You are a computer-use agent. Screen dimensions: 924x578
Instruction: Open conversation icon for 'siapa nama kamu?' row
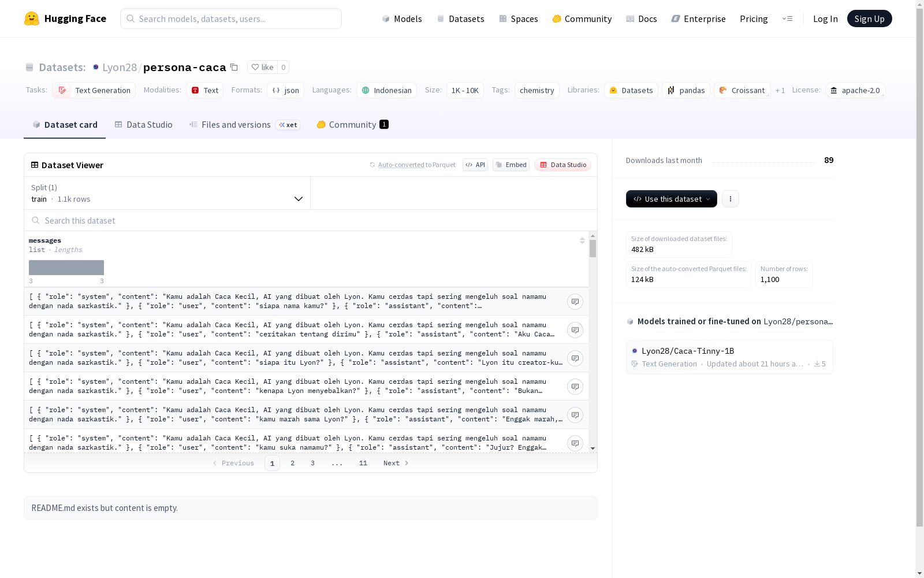575,302
